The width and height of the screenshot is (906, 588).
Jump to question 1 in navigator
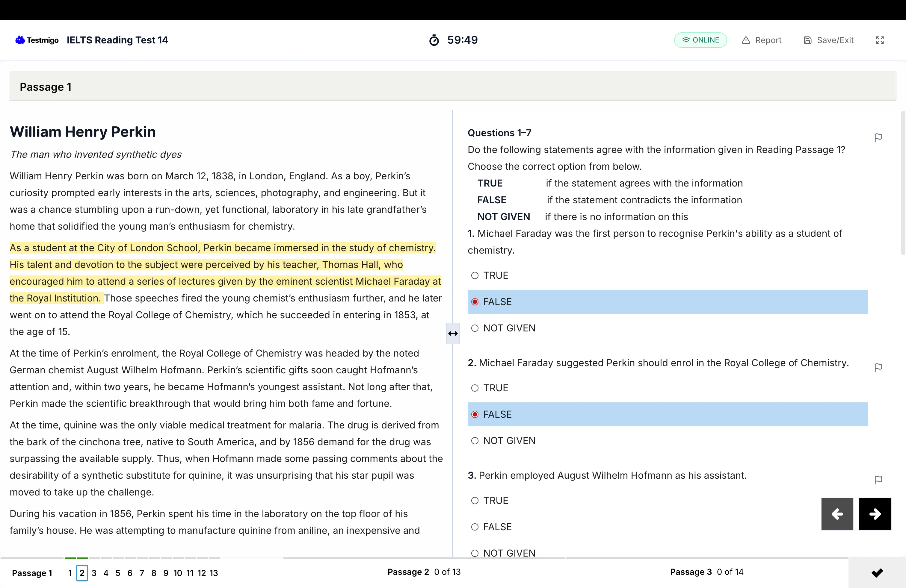coord(70,573)
